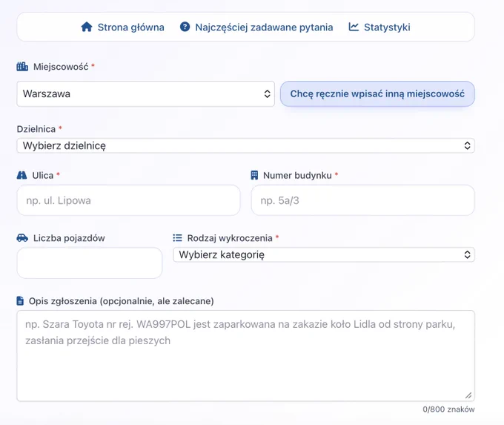Click the Liczba pojazdów label
The height and width of the screenshot is (425, 504).
69,238
